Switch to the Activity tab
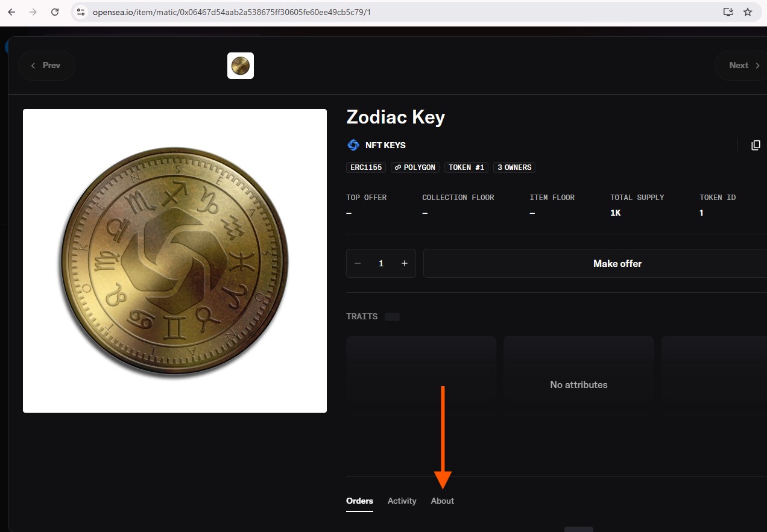 point(402,501)
